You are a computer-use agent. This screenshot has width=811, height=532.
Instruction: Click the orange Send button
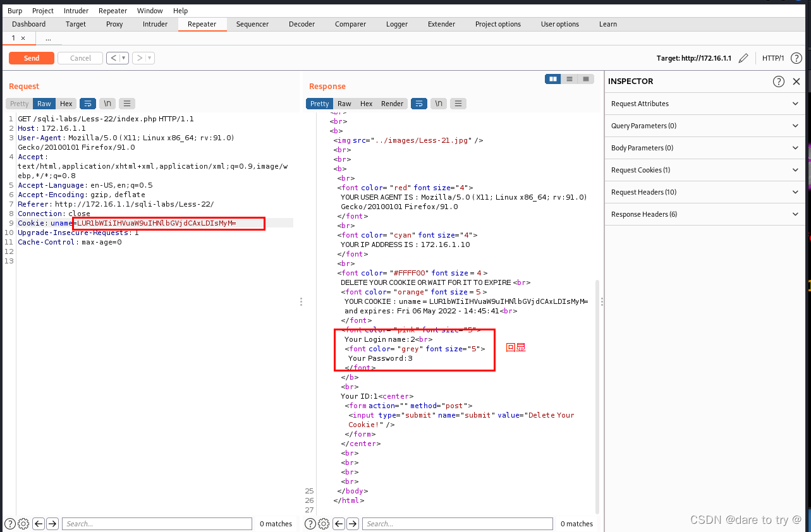click(x=32, y=58)
